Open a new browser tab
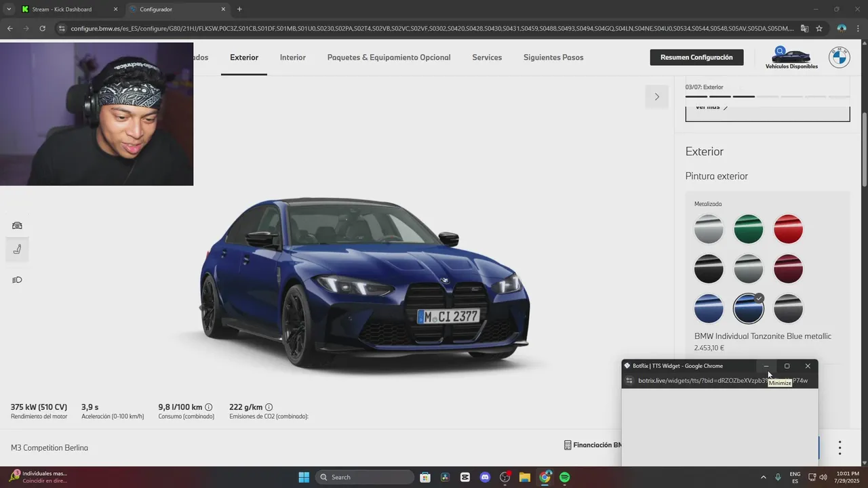 [239, 9]
